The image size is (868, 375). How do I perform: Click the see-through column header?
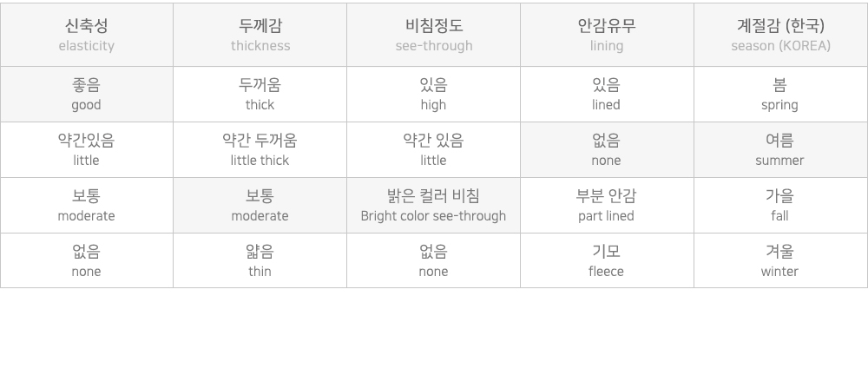(434, 35)
